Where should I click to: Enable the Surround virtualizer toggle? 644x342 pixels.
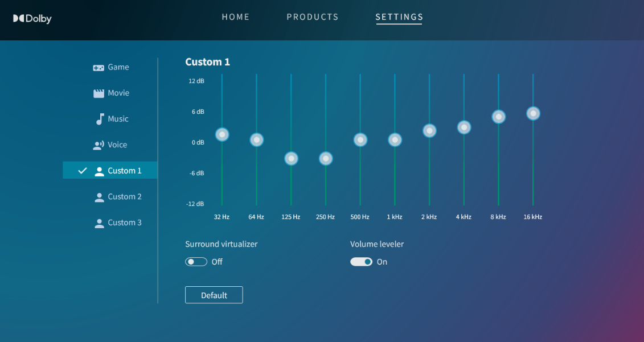[x=196, y=262]
